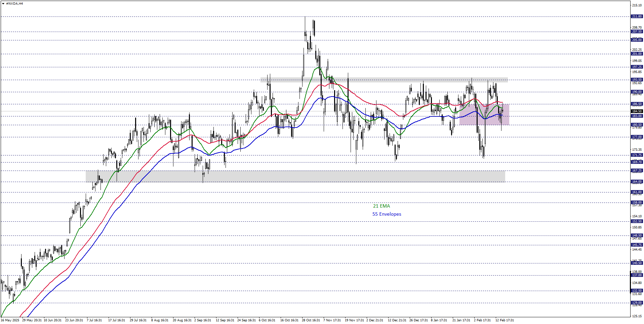644x324 pixels.
Task: Click the thin gray resistance zone at 193.50
Action: (x=384, y=80)
